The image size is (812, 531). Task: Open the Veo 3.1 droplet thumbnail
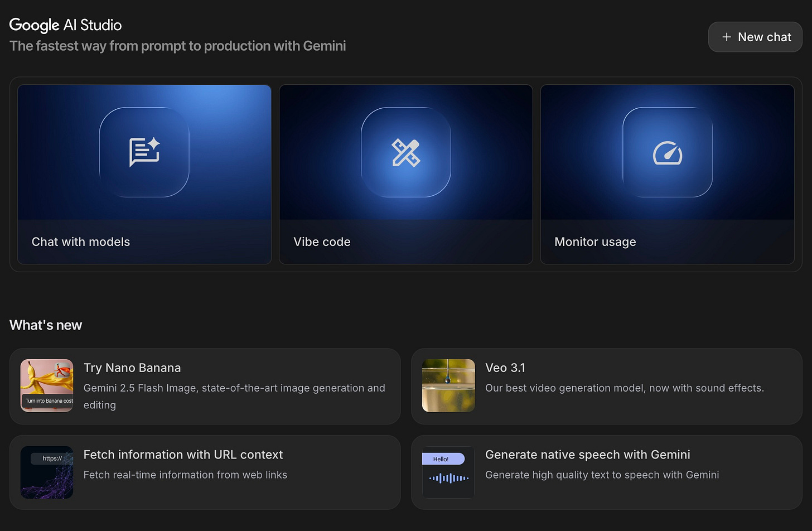[448, 385]
